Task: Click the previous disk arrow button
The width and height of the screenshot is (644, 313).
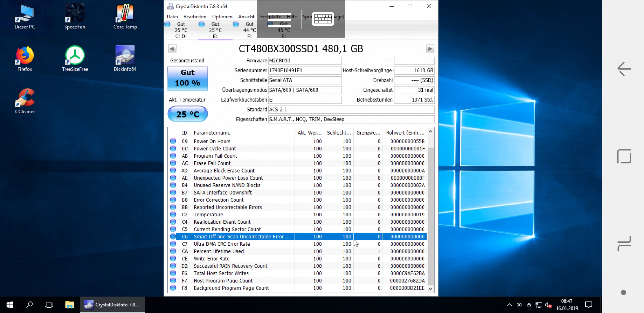Action: [172, 48]
